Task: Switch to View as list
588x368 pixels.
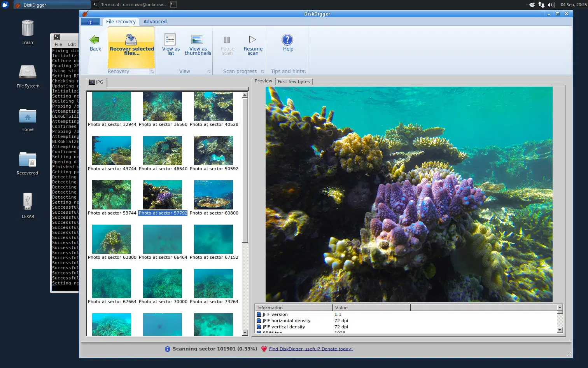Action: (170, 45)
